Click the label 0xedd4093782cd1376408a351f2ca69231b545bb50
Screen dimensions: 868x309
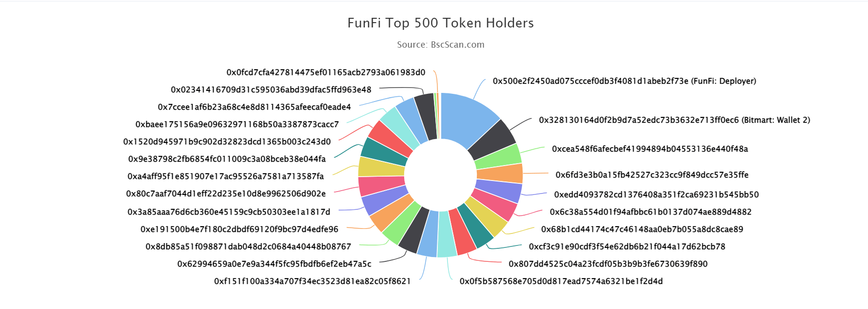pos(656,194)
